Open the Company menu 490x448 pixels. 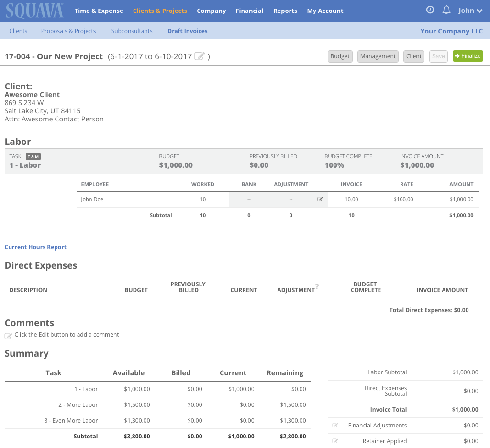(x=211, y=11)
